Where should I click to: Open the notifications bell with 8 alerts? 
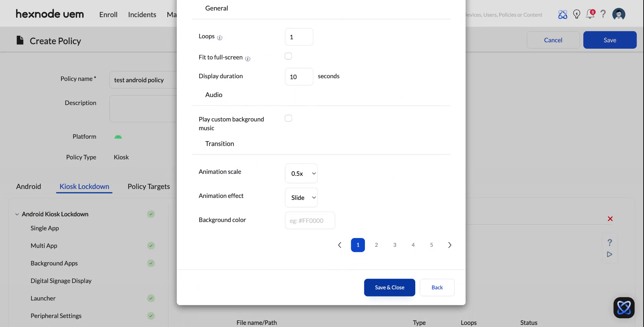click(590, 14)
